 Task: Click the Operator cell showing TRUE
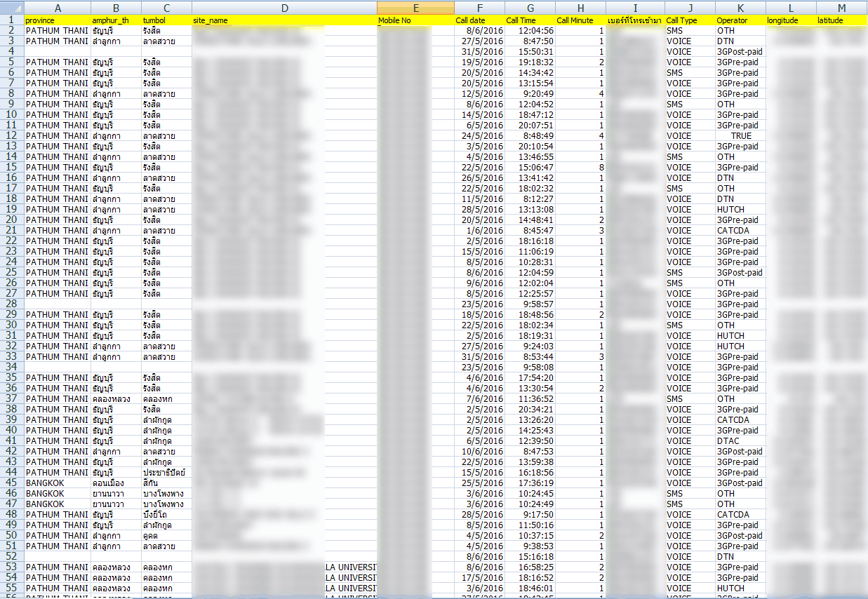[740, 136]
